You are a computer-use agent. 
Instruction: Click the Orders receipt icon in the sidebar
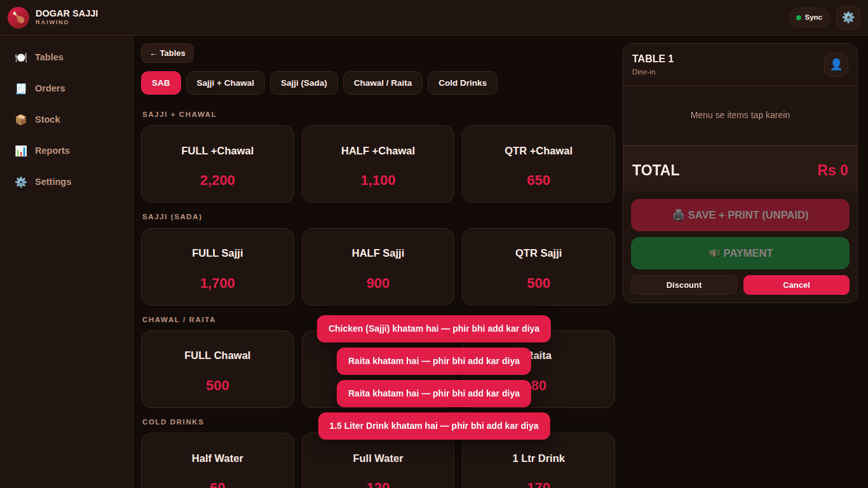click(21, 88)
